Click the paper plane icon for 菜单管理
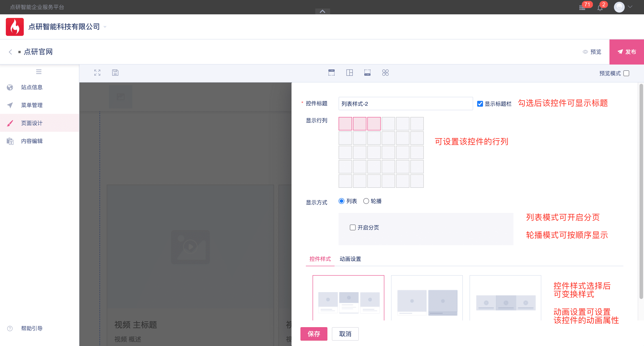644x346 pixels. point(10,105)
